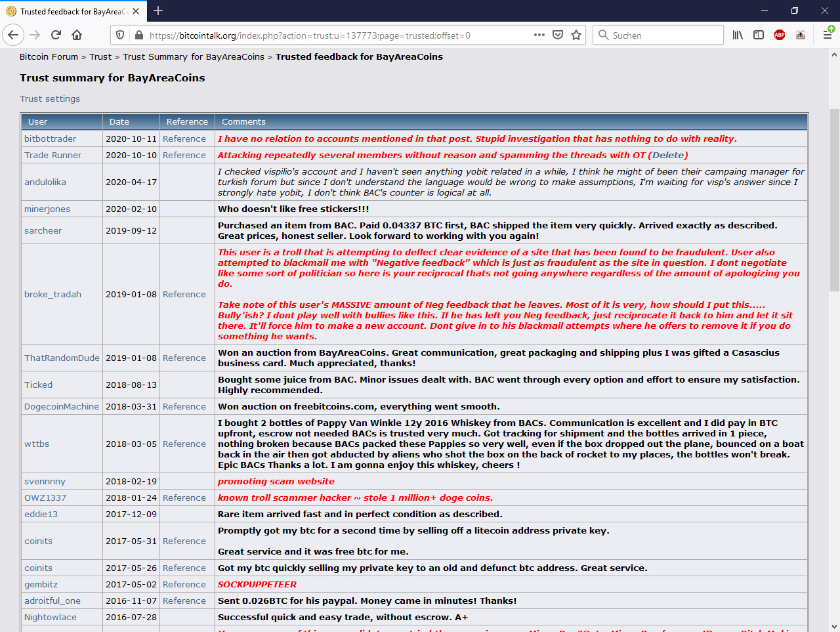Open the Trust breadcrumb link
This screenshot has height=632, width=840.
pos(100,57)
